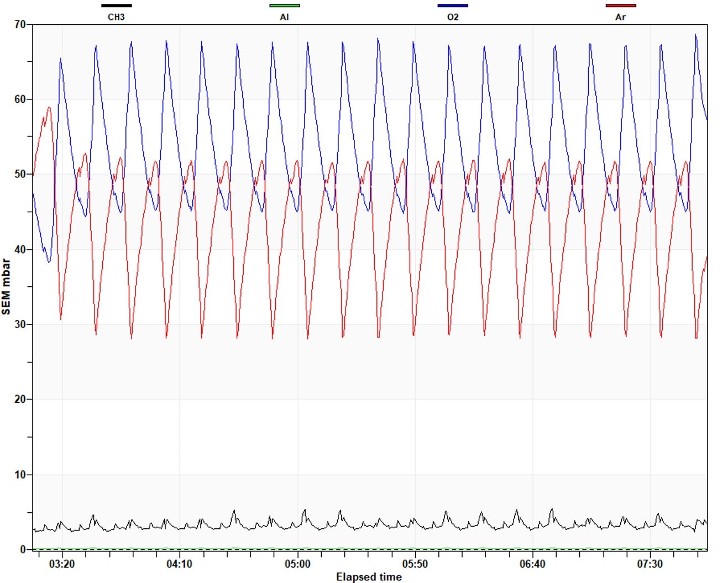This screenshot has height=583, width=728.
Task: Click the green Al legend swatch
Action: coord(285,6)
